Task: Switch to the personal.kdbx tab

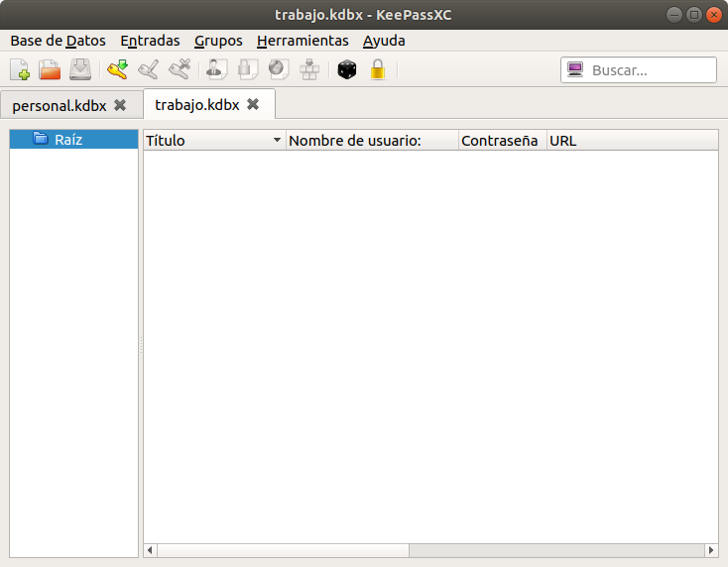Action: pyautogui.click(x=60, y=105)
